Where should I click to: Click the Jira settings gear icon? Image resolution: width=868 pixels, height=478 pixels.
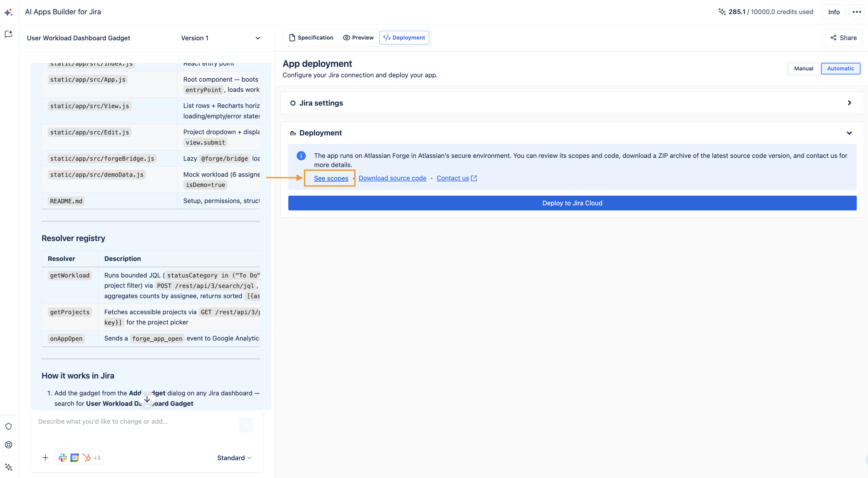(x=293, y=103)
